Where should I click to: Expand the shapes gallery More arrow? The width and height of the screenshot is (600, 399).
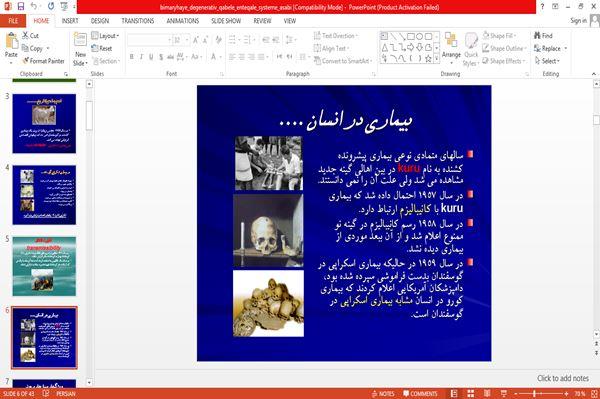436,59
